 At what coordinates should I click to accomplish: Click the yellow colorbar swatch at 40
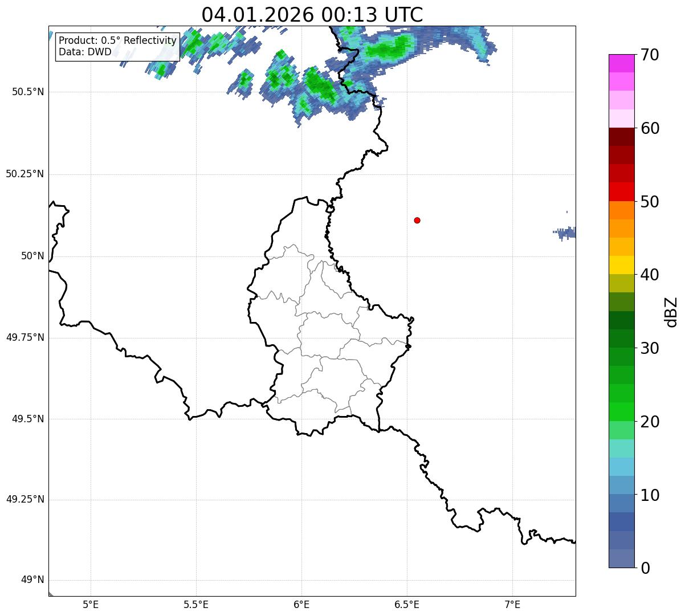(x=621, y=265)
